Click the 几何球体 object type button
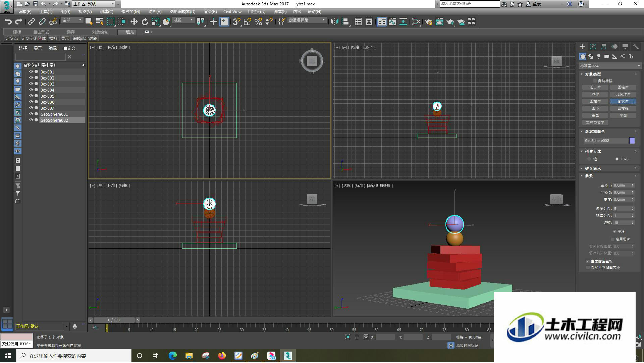 click(x=623, y=94)
